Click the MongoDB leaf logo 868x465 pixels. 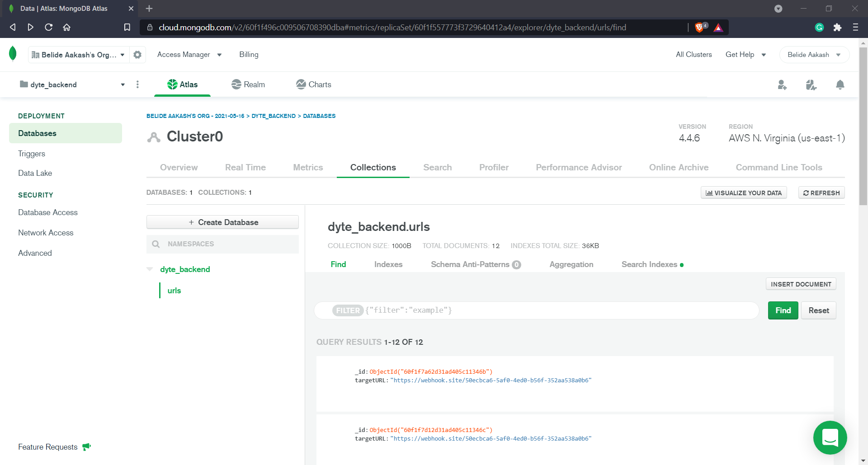(x=13, y=53)
